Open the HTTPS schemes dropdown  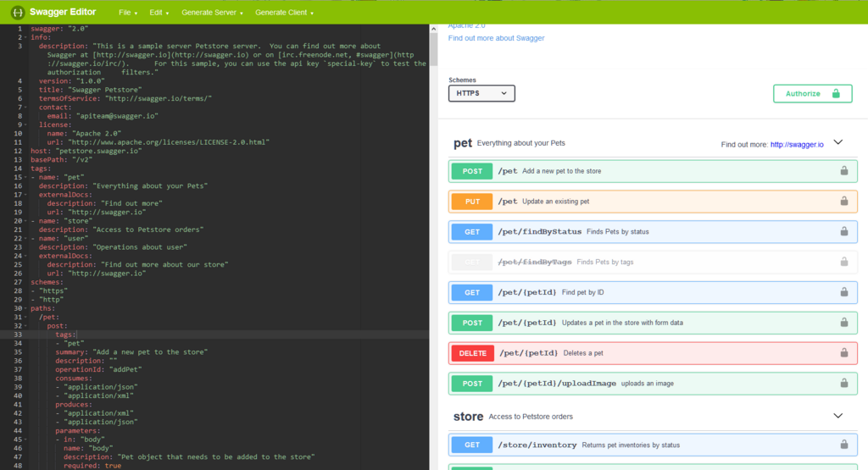coord(481,93)
